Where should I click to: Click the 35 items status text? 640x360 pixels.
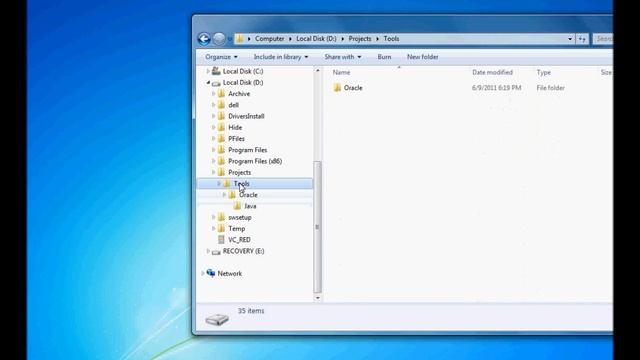point(251,311)
